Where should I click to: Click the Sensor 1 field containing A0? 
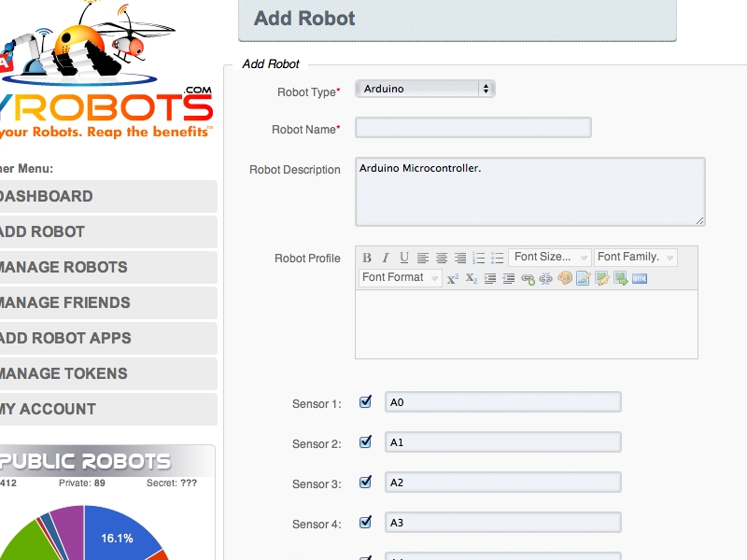coord(503,402)
